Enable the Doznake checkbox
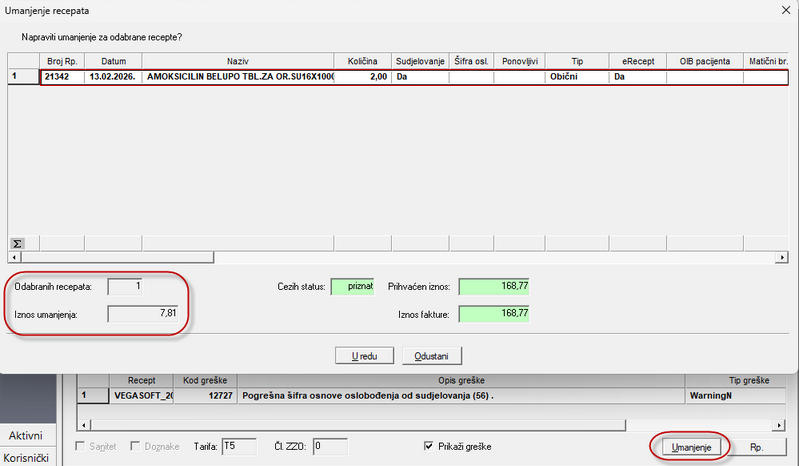 (x=136, y=446)
